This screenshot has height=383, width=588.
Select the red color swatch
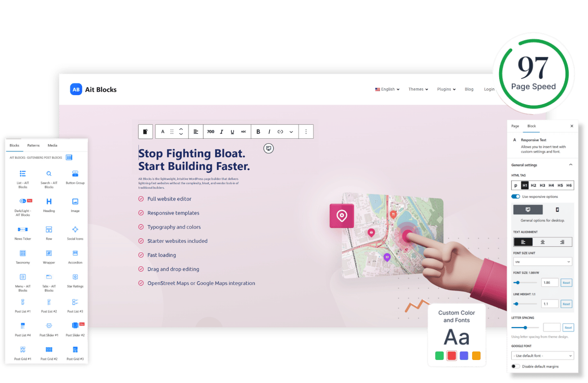(451, 356)
